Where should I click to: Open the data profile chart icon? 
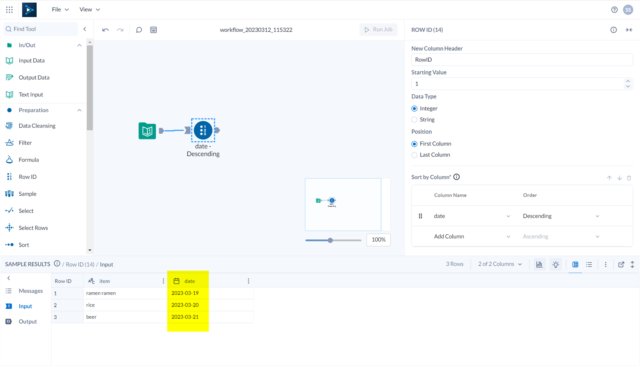pos(539,264)
